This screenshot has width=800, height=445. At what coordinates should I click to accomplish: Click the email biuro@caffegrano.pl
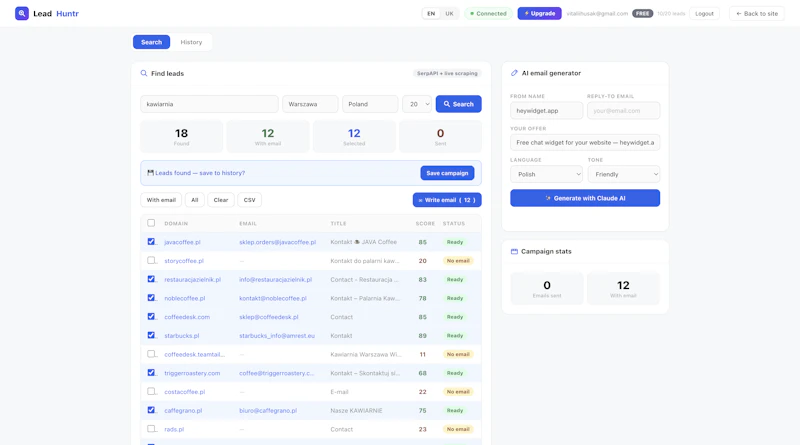(x=268, y=411)
